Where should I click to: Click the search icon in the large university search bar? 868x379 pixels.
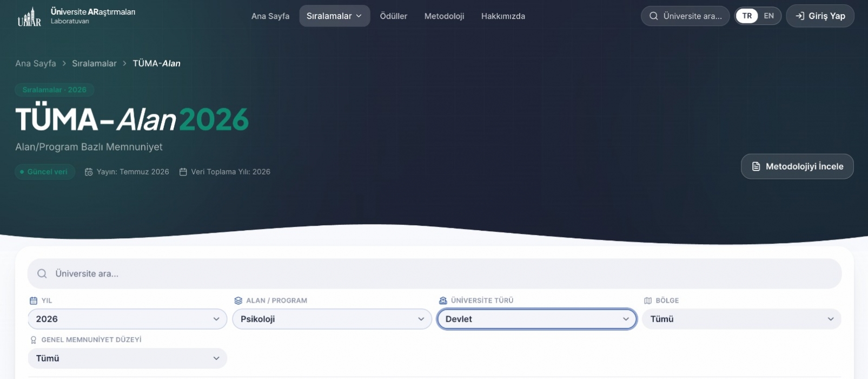(x=42, y=274)
